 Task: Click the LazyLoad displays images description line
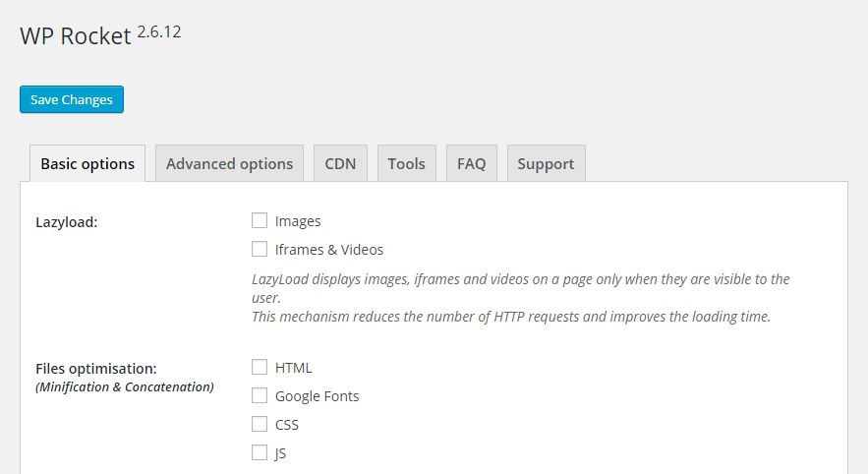(x=521, y=288)
